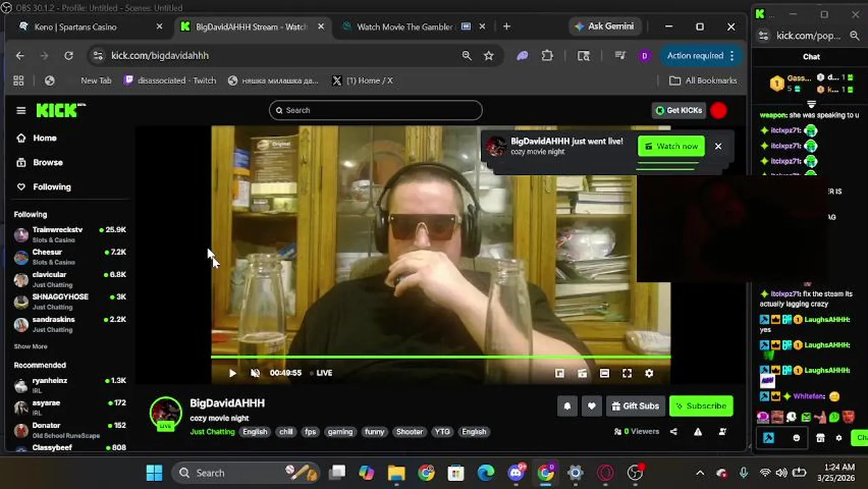Image resolution: width=868 pixels, height=489 pixels.
Task: Zoom icon in chat popout address bar
Action: [854, 35]
